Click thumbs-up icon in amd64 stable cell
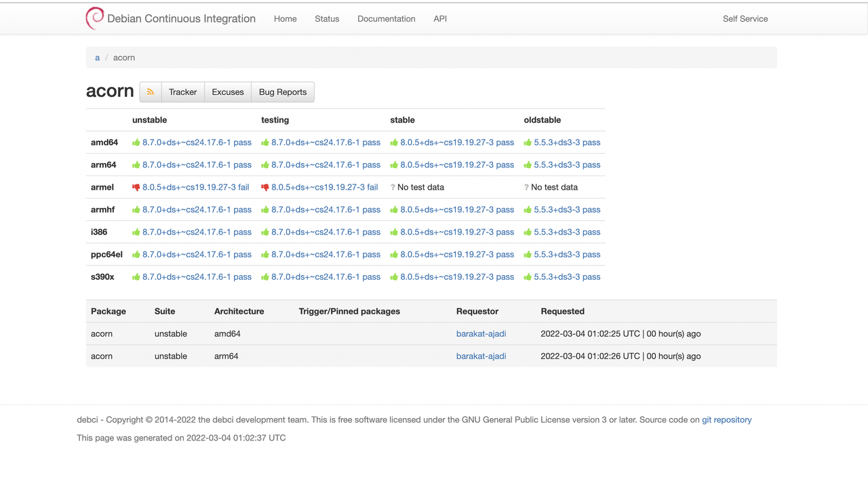 tap(394, 142)
